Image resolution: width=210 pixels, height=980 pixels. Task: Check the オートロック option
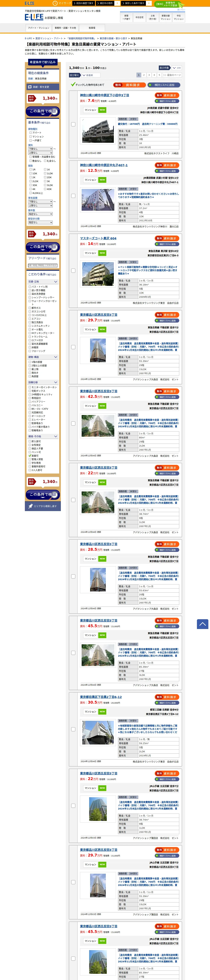(x=30, y=416)
